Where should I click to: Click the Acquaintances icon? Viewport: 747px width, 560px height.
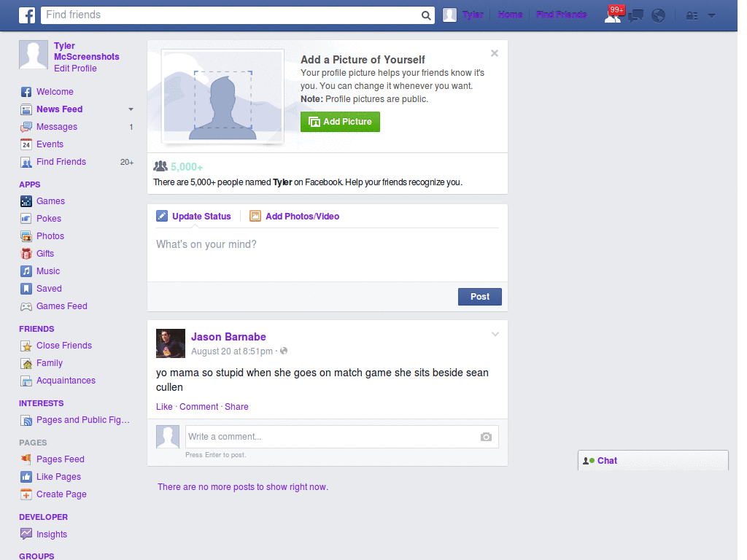pos(26,381)
